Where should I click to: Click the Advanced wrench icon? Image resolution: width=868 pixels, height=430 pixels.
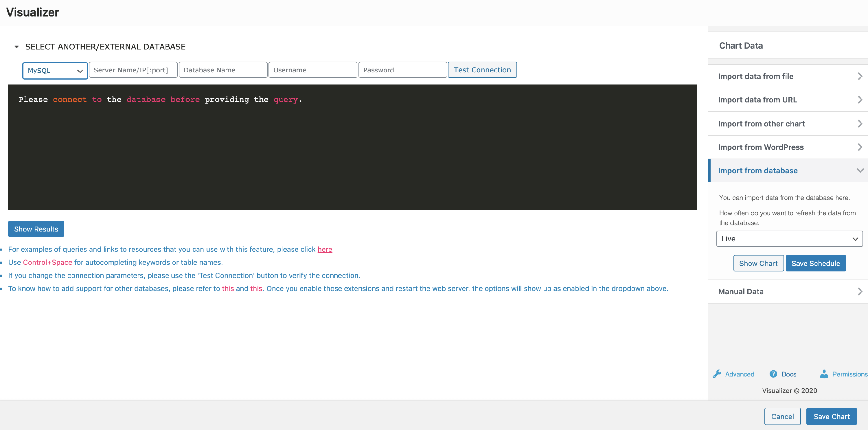click(x=717, y=374)
